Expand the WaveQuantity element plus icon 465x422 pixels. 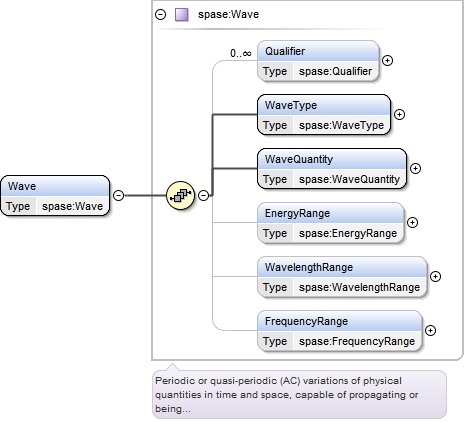click(415, 169)
